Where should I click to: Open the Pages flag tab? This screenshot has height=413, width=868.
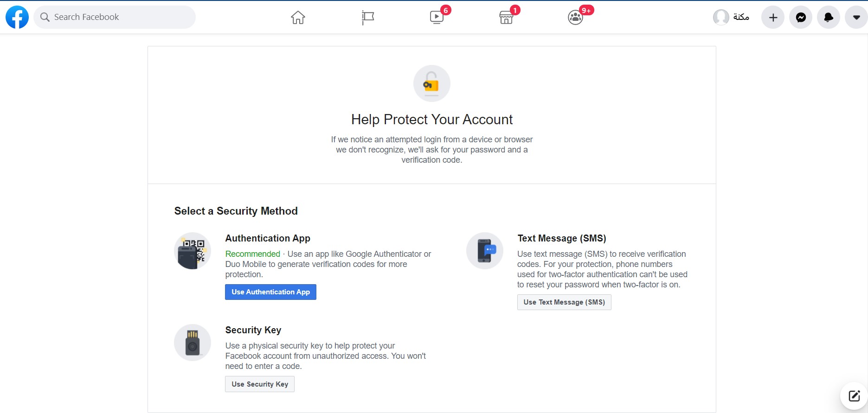point(367,18)
